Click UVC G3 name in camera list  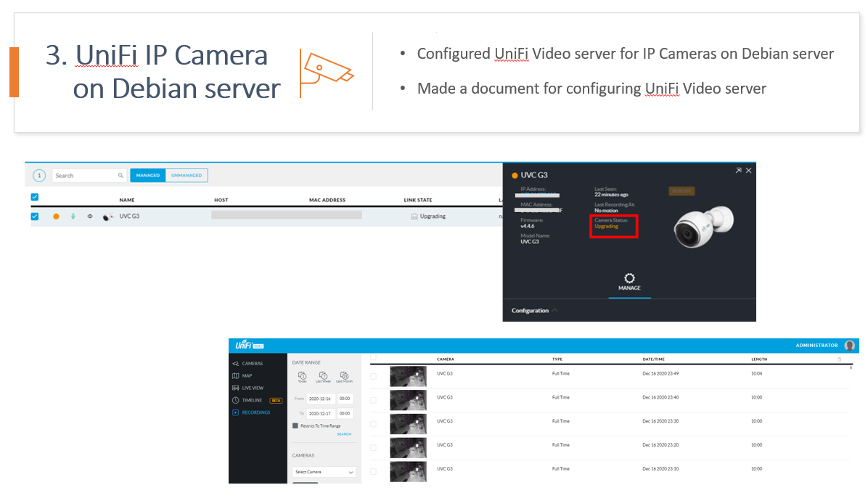(129, 216)
